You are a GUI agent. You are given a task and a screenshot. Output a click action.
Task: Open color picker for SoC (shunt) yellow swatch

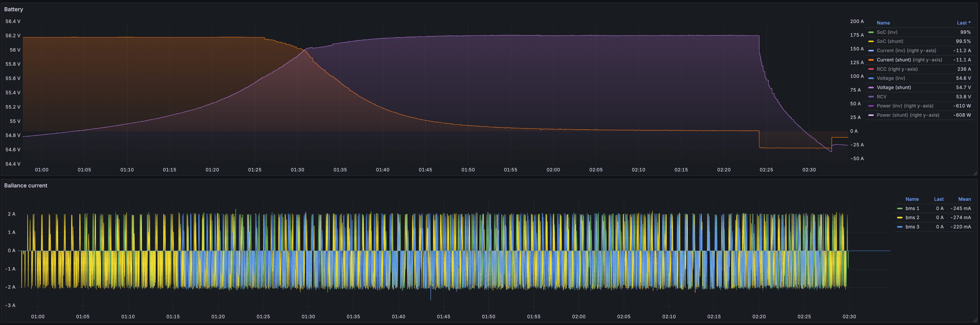tap(871, 41)
